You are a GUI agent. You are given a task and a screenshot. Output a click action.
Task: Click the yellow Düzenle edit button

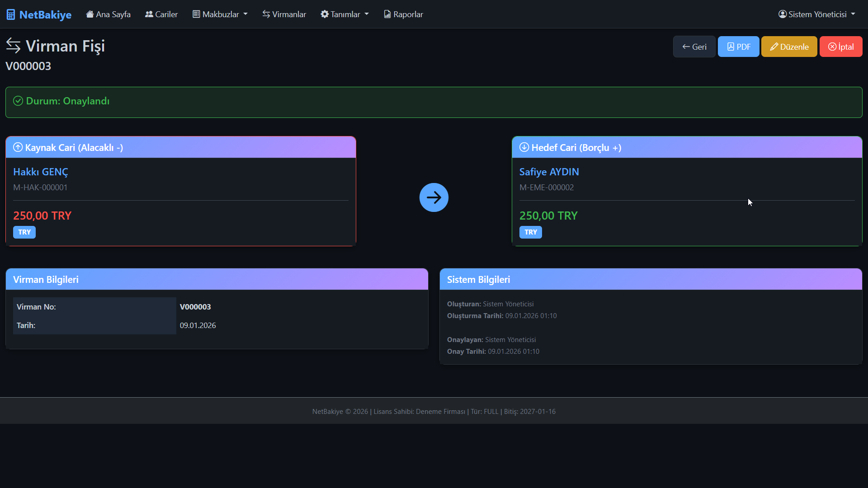tap(789, 47)
